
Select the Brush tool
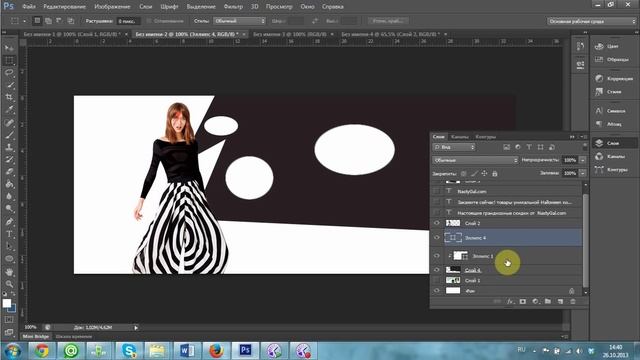pos(9,135)
